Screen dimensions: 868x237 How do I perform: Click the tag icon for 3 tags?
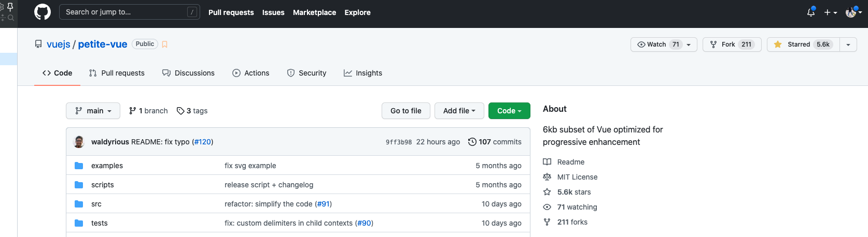[180, 111]
